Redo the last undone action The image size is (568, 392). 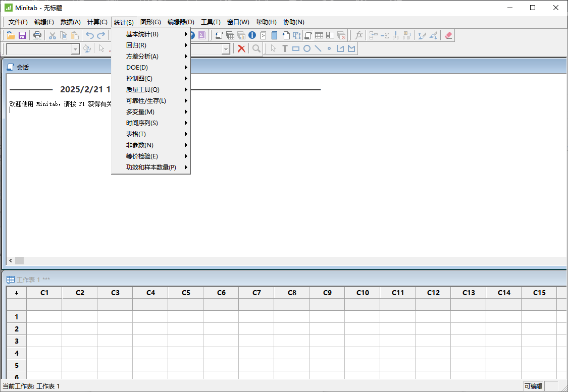pyautogui.click(x=101, y=35)
